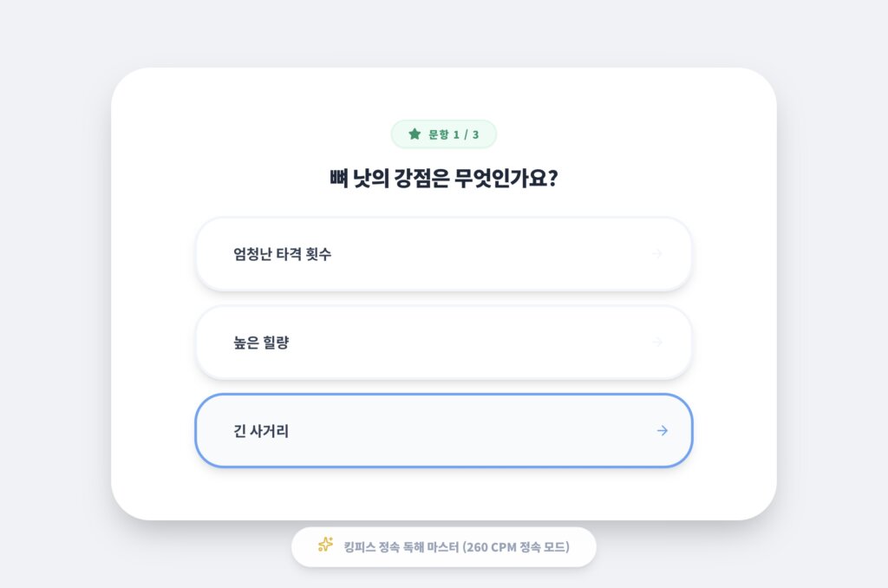The height and width of the screenshot is (588, 888).
Task: Click the word "킹피스" in the footer
Action: point(361,547)
